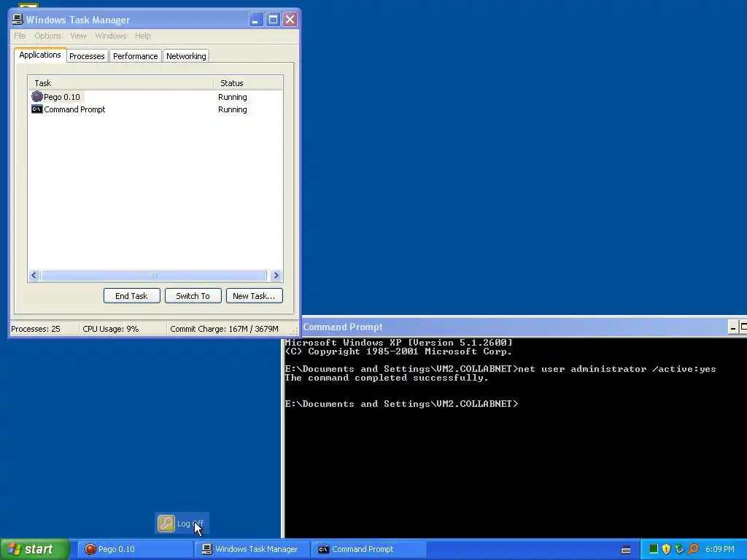Click the task list right scroll arrow
The width and height of the screenshot is (747, 560).
tap(276, 275)
